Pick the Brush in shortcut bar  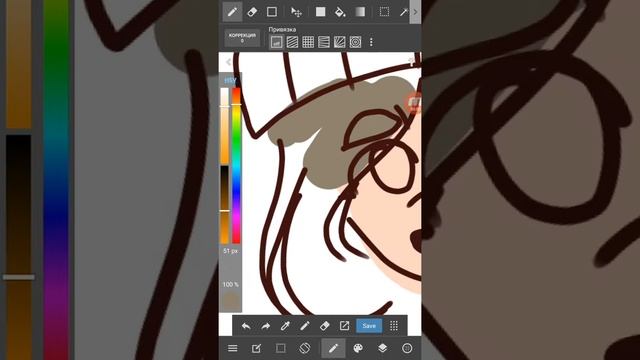(x=305, y=326)
